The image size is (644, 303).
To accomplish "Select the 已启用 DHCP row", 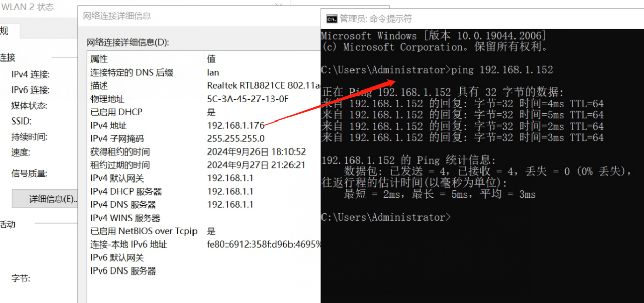I will 116,112.
